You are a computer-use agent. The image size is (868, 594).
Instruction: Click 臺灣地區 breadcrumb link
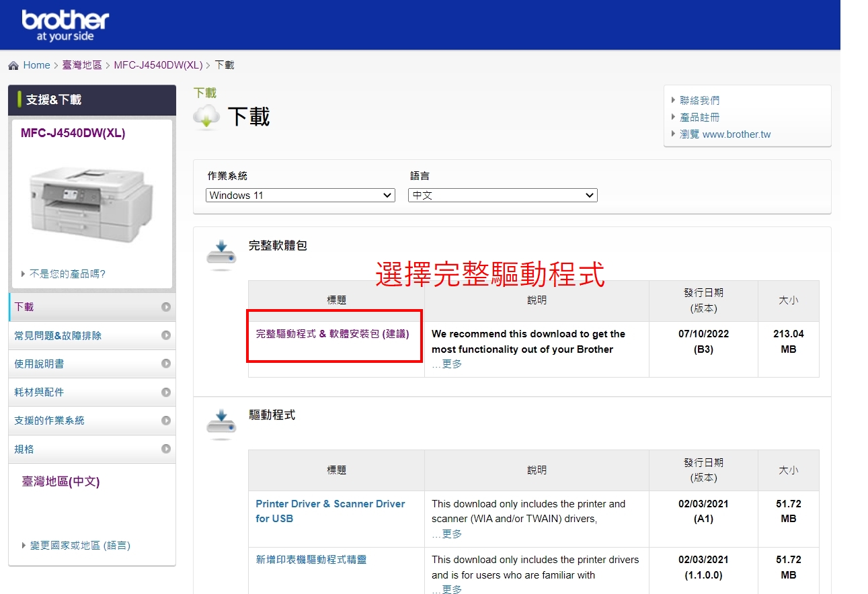pyautogui.click(x=82, y=65)
